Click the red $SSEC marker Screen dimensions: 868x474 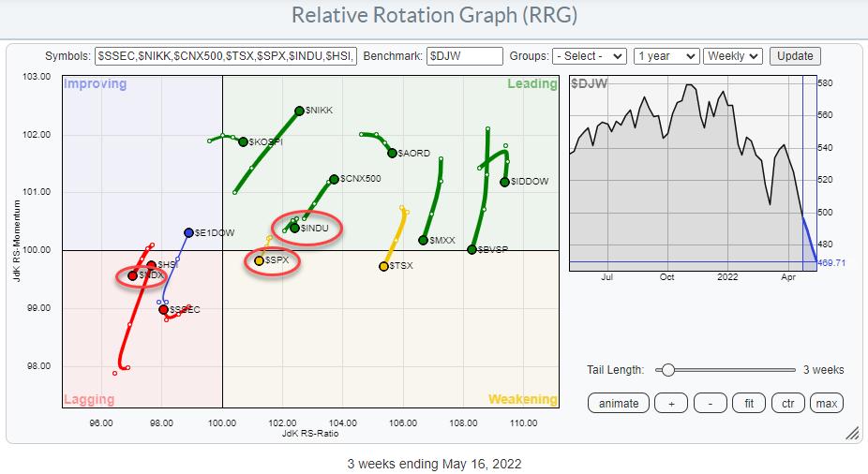pyautogui.click(x=163, y=309)
